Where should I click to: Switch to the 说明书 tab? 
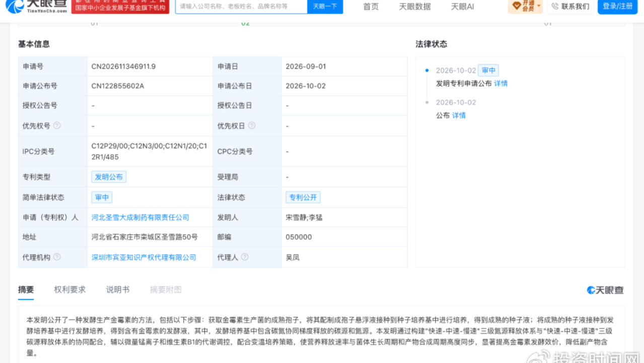pyautogui.click(x=118, y=289)
